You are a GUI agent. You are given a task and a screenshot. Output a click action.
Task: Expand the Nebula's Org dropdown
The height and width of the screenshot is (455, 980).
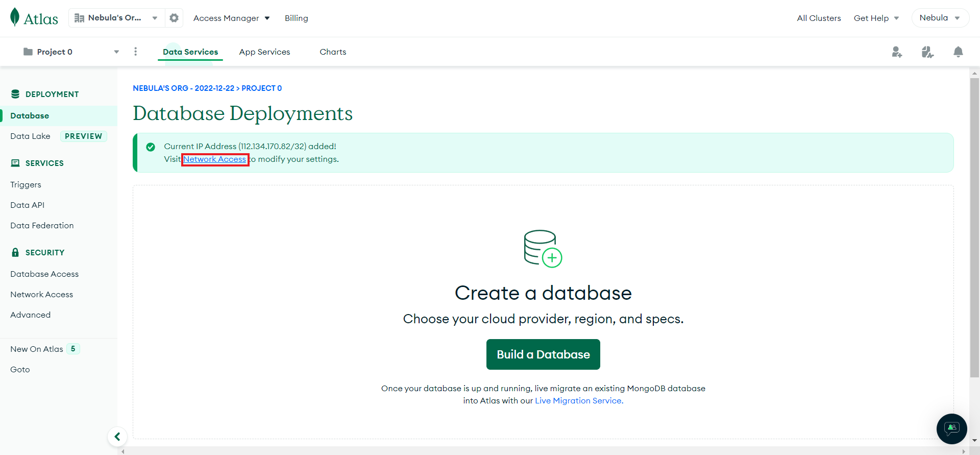155,18
